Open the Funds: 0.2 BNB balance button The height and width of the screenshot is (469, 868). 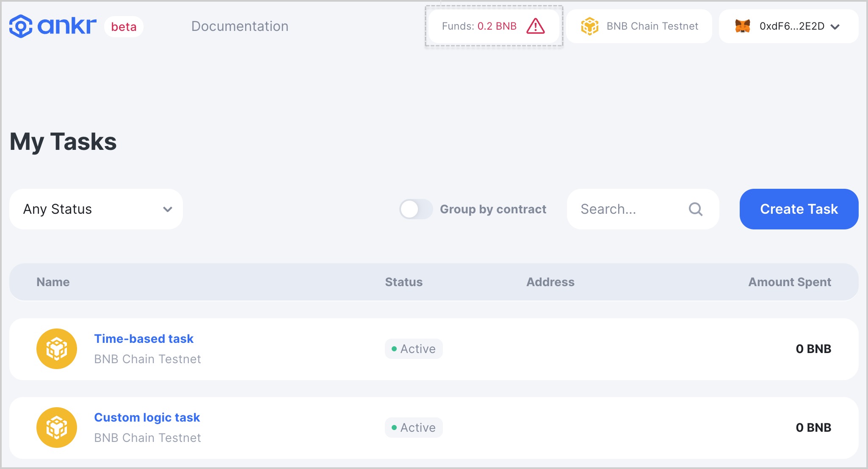tap(494, 26)
